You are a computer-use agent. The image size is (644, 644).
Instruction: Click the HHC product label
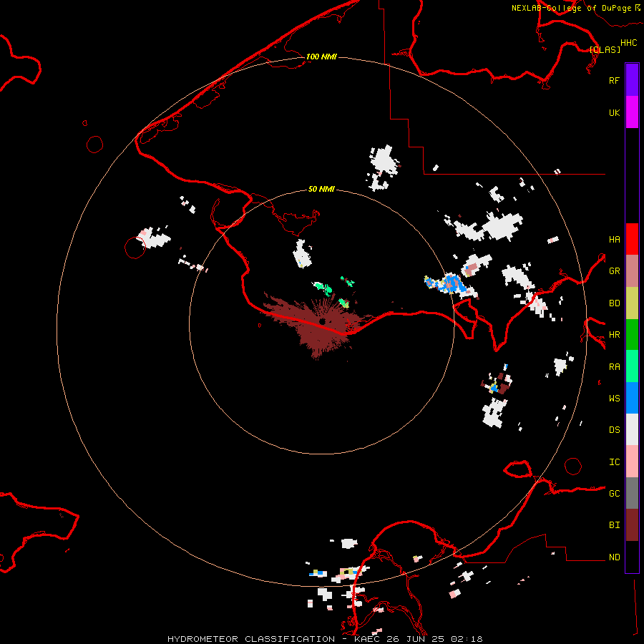click(x=628, y=43)
